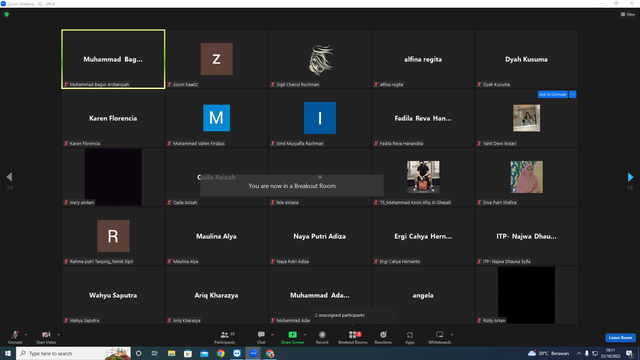640x360 pixels.
Task: Open the Participants panel
Action: click(x=225, y=337)
